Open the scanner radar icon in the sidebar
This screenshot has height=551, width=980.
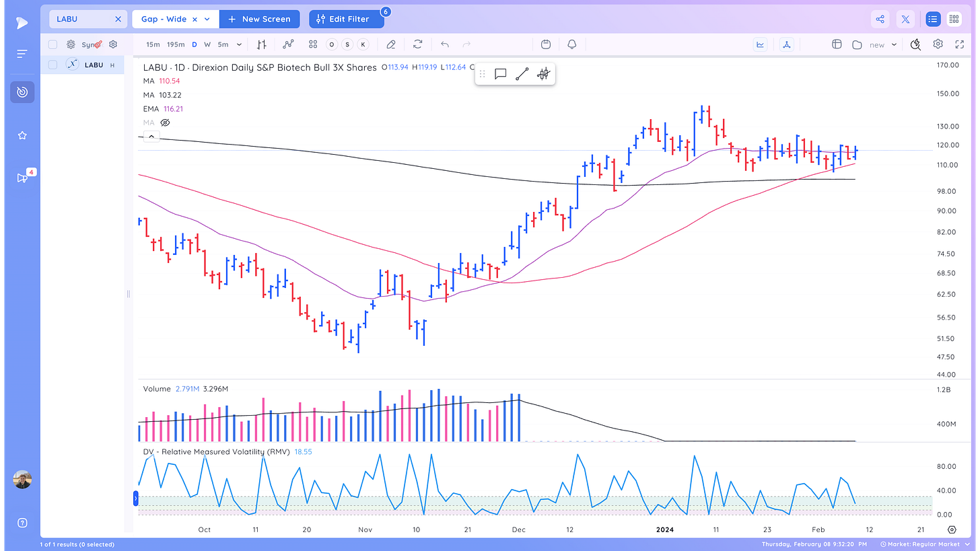22,92
